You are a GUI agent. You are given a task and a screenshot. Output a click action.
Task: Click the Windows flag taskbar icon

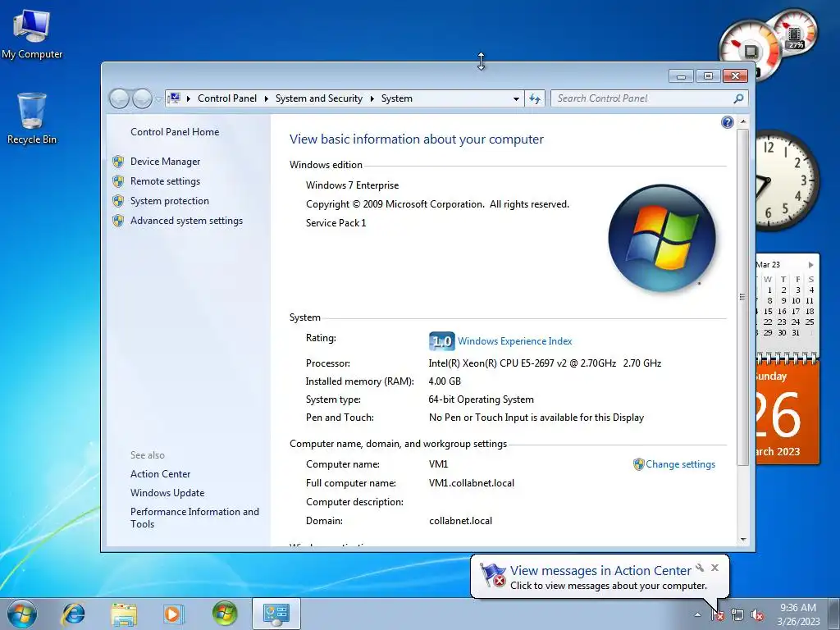(225, 614)
